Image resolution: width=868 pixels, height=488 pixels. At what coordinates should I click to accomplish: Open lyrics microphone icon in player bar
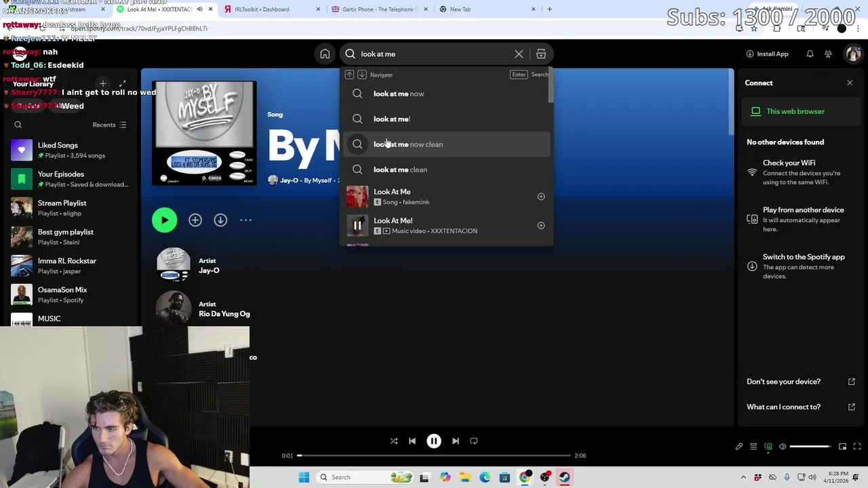tap(739, 447)
